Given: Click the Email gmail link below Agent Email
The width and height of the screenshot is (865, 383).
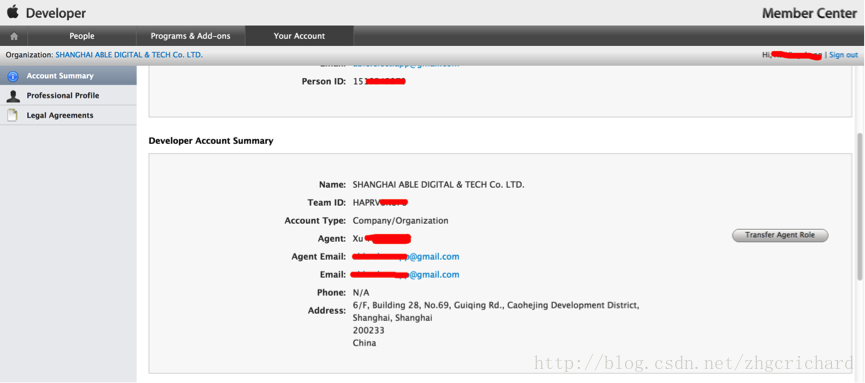Looking at the screenshot, I should point(405,274).
